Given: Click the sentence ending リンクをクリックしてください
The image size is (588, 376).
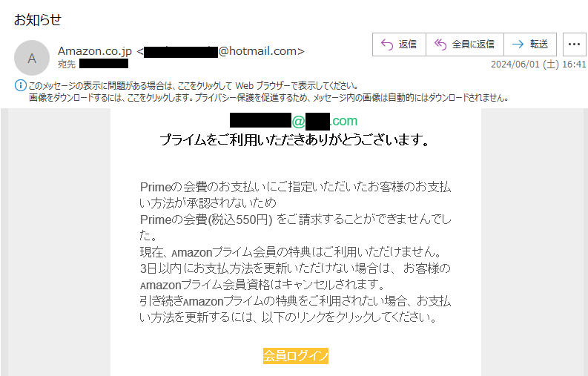Looking at the screenshot, I should 296,309.
